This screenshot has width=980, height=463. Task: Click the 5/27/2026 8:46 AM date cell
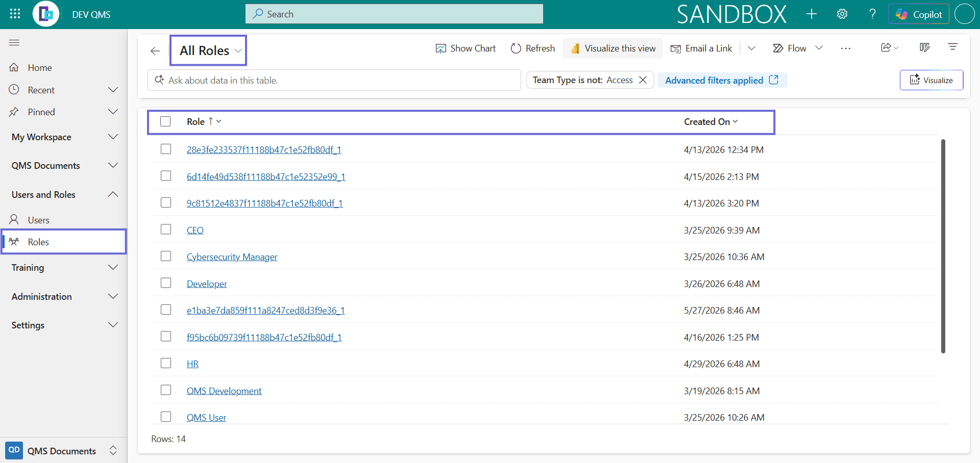(x=722, y=310)
